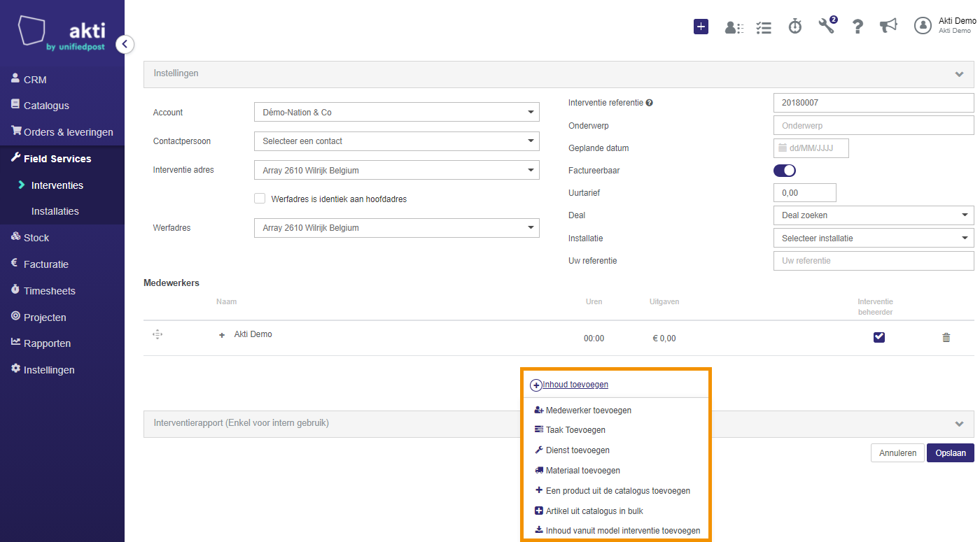Click the Onderwerp input field
Screen dimensions: 980x542
(x=874, y=126)
